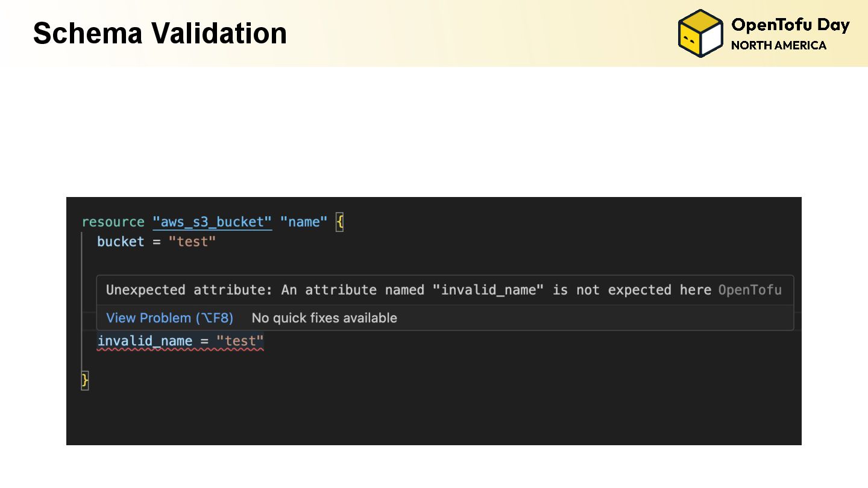Click the View Problem link

(169, 318)
